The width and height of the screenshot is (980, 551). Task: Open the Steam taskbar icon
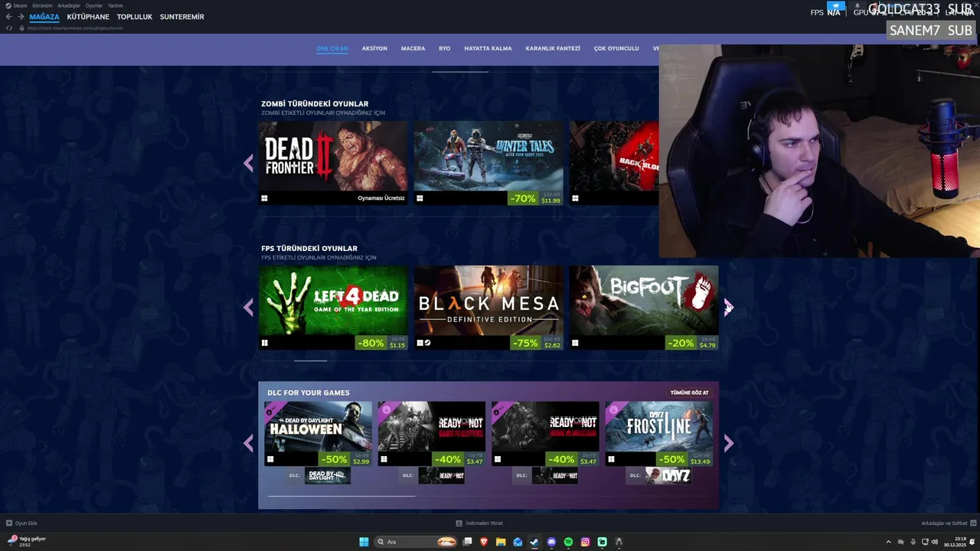534,542
